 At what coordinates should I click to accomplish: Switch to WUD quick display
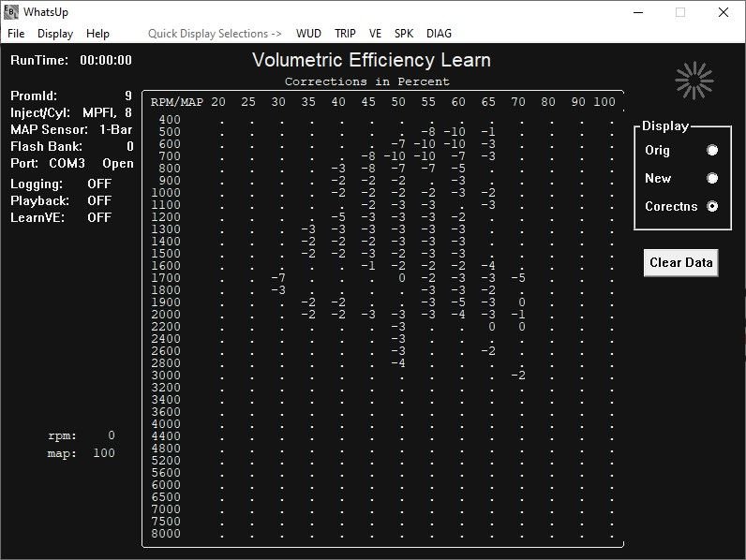click(308, 34)
